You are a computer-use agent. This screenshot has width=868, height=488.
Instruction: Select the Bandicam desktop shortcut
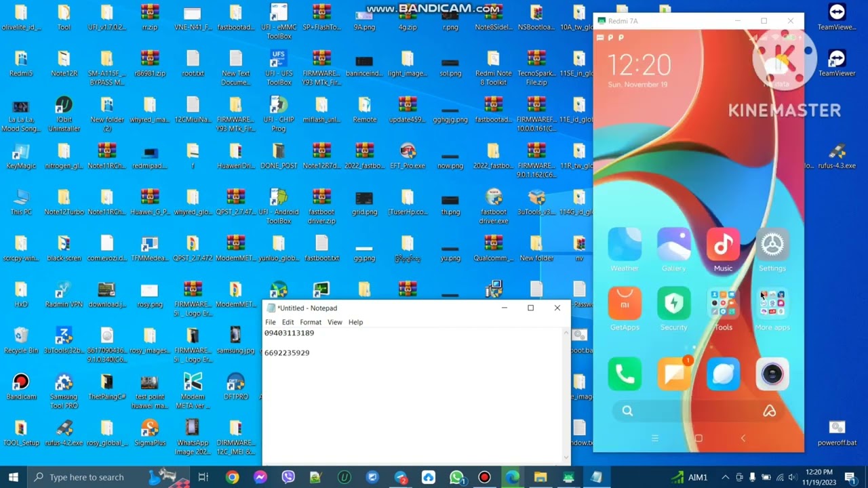pyautogui.click(x=21, y=387)
